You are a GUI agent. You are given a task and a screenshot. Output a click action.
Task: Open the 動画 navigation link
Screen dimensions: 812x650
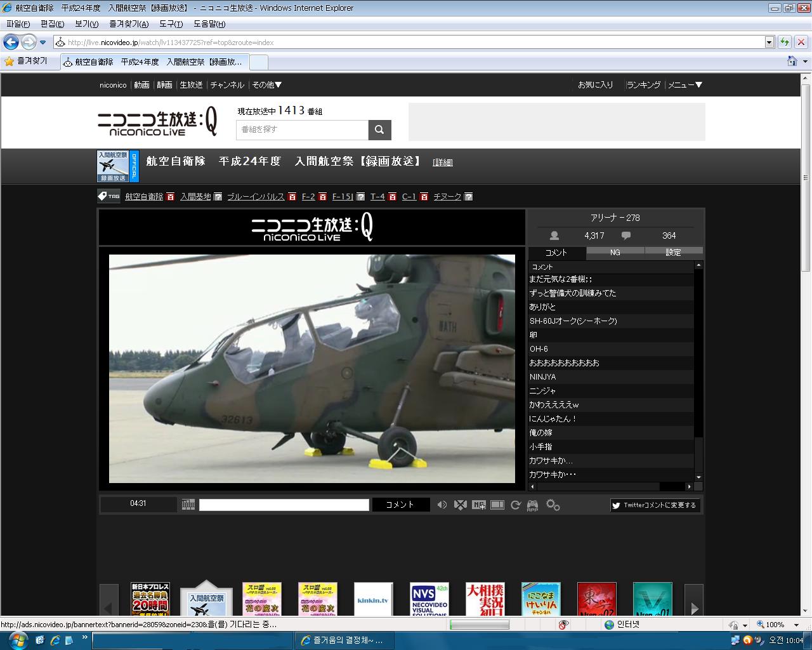(x=141, y=85)
